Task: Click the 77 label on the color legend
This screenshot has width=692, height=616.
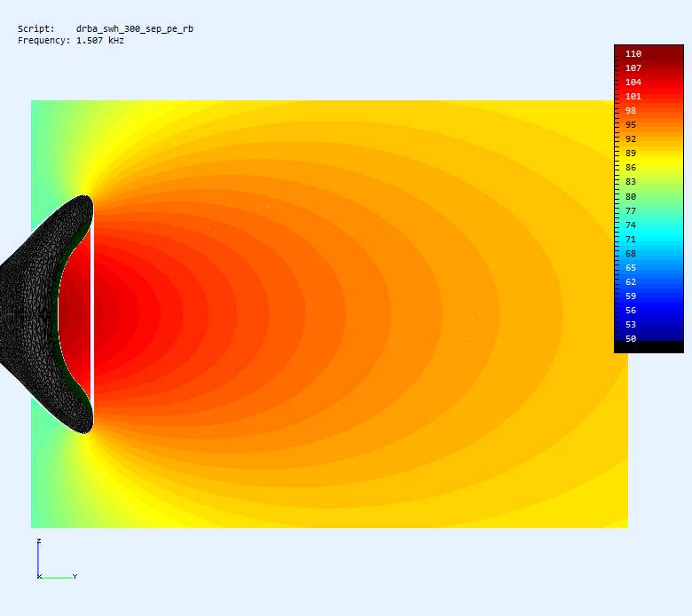Action: [631, 210]
